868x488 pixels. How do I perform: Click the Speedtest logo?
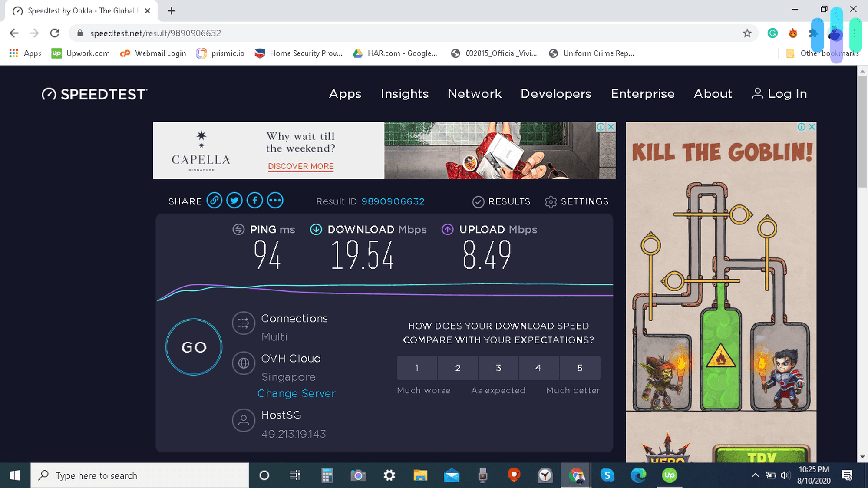pos(94,93)
